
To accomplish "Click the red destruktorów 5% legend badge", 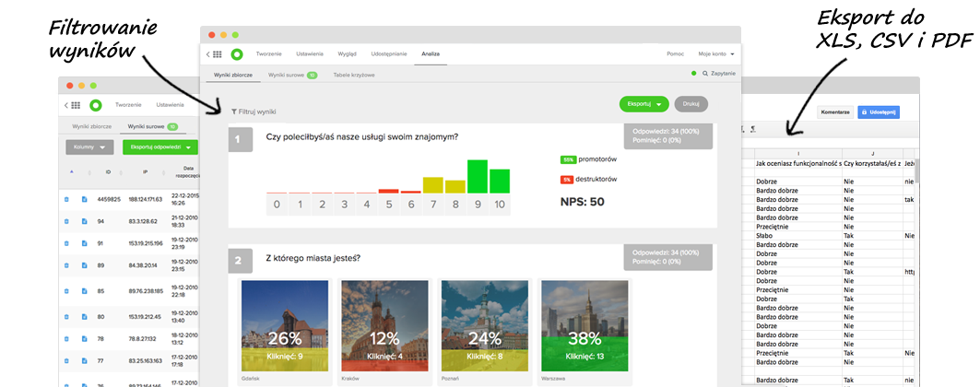I will [568, 180].
